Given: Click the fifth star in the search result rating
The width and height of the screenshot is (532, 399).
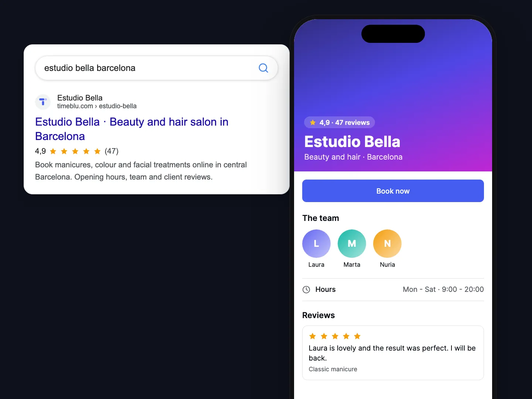Looking at the screenshot, I should [x=98, y=151].
